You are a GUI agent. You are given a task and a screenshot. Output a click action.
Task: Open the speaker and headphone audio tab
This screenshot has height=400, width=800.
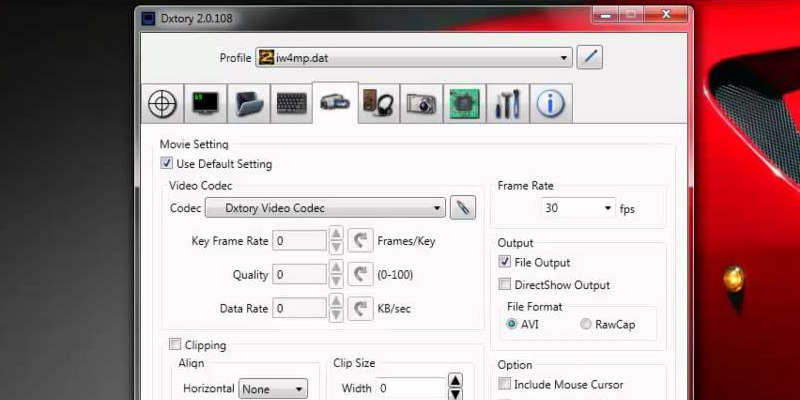point(378,104)
